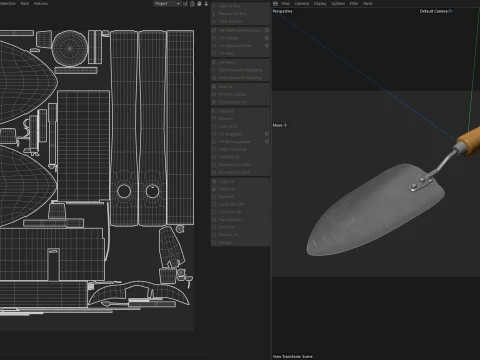Open the Display menu of the 3D viewport
Viewport: 480px width, 360px height.
point(320,3)
